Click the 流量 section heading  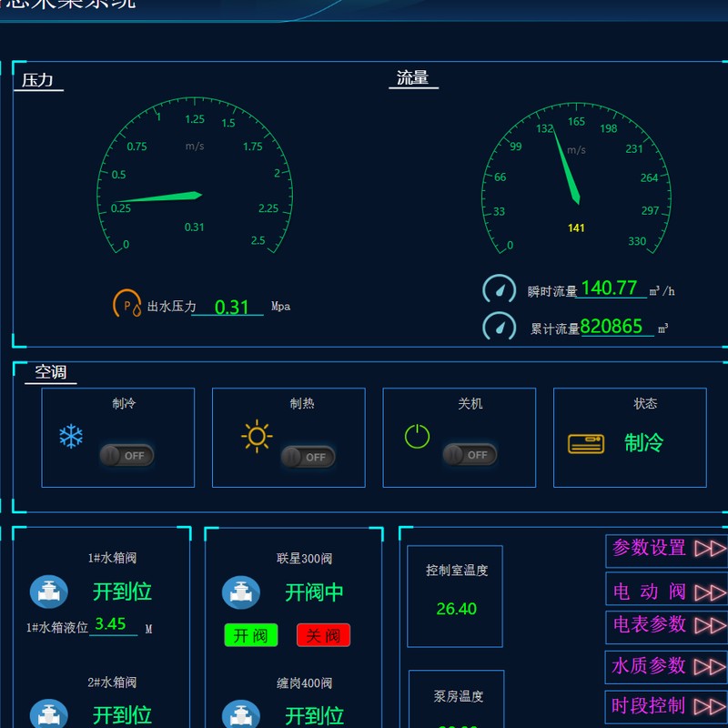412,77
